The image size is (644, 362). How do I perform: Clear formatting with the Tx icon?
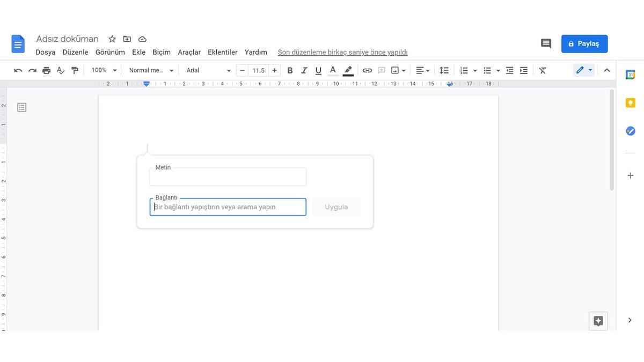pyautogui.click(x=543, y=70)
